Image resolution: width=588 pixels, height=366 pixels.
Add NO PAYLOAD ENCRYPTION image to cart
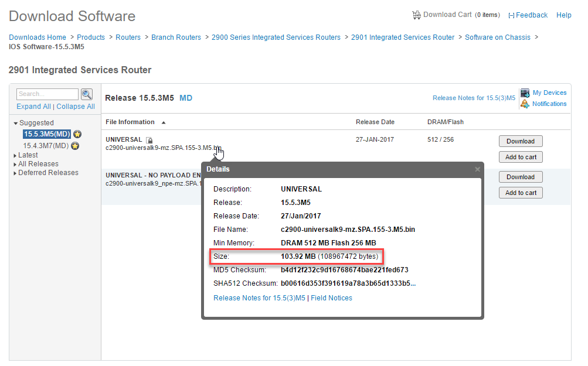521,193
